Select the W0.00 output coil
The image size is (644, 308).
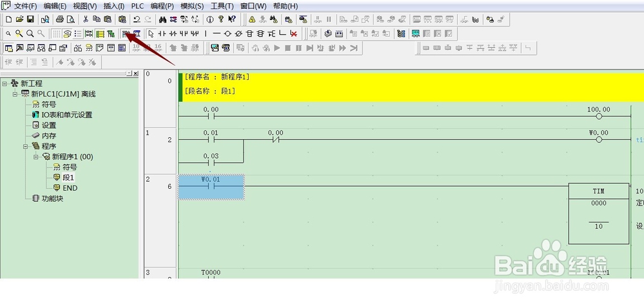(x=599, y=140)
